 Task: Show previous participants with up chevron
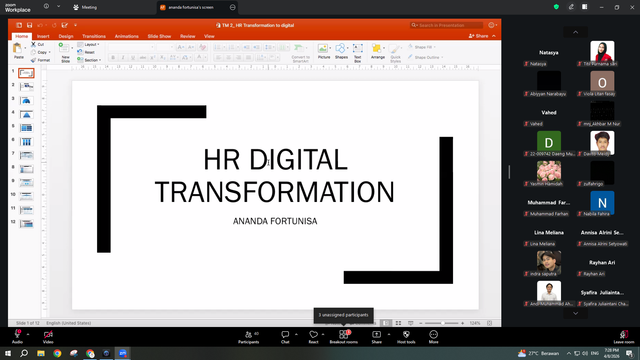click(576, 32)
